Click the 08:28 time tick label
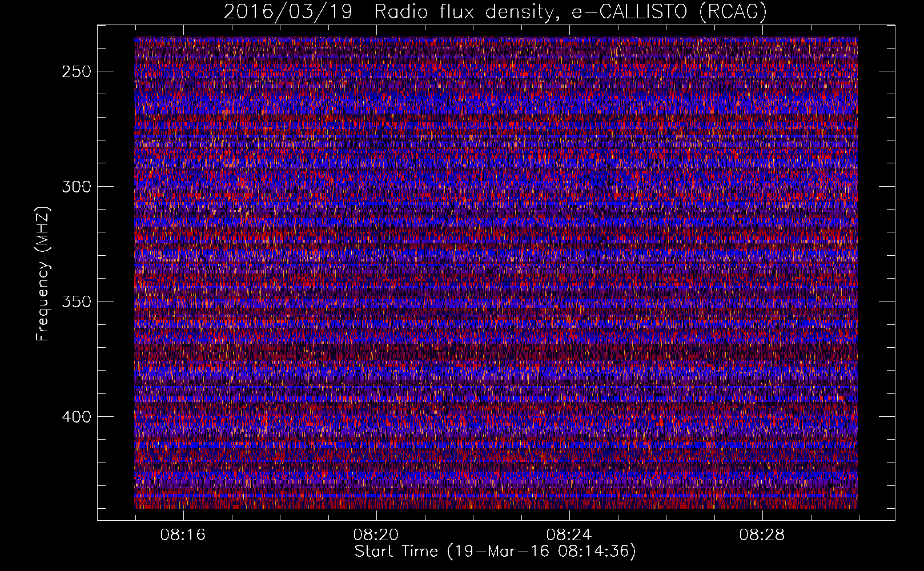924x571 pixels. click(x=762, y=535)
